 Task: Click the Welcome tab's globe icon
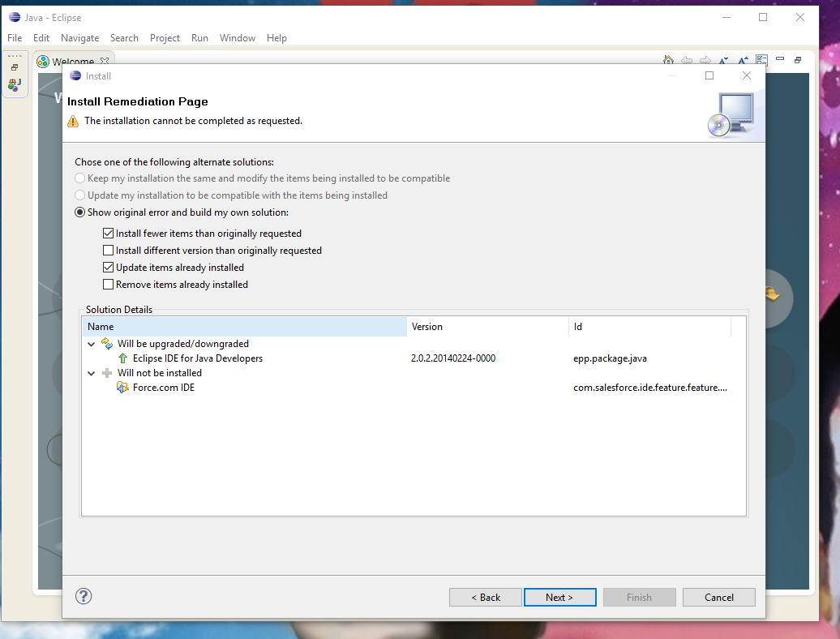43,62
